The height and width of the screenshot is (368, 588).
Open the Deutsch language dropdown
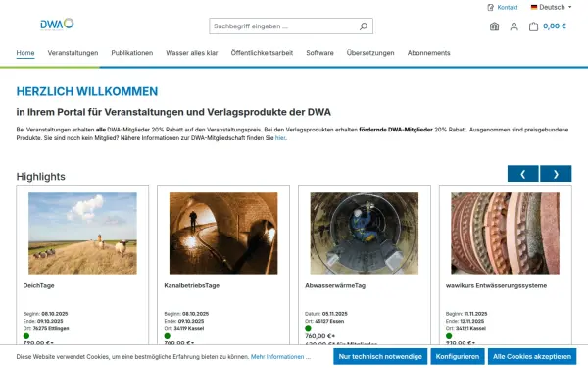point(551,7)
